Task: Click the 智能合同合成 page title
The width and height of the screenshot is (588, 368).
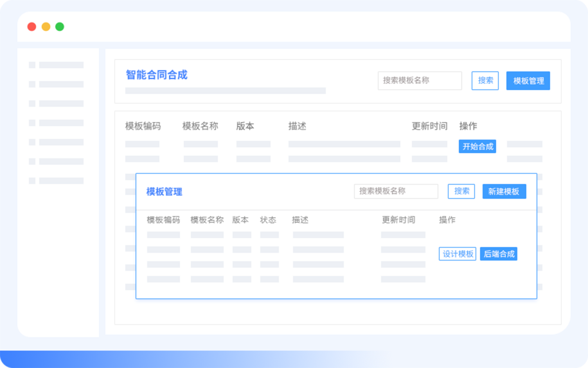Action: tap(156, 75)
